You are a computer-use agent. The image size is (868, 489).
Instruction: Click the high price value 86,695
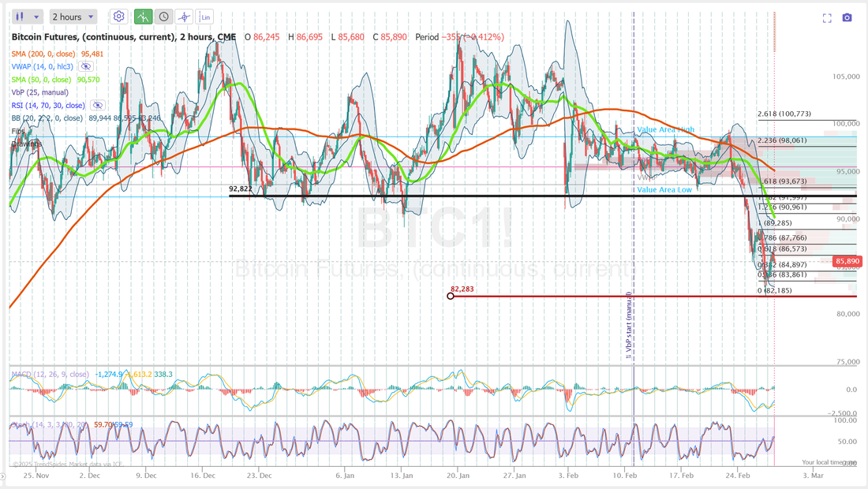[x=309, y=37]
